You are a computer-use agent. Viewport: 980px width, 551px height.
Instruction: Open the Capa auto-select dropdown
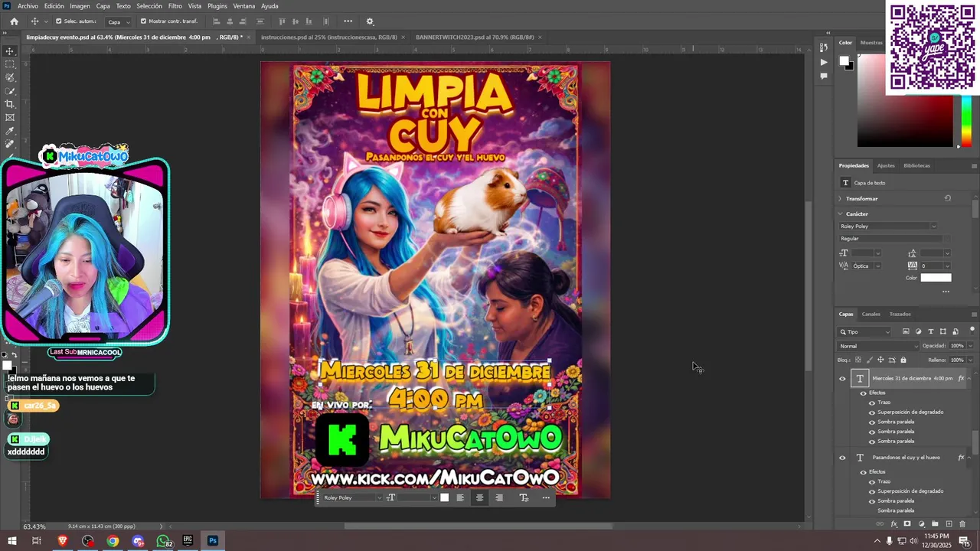click(118, 21)
